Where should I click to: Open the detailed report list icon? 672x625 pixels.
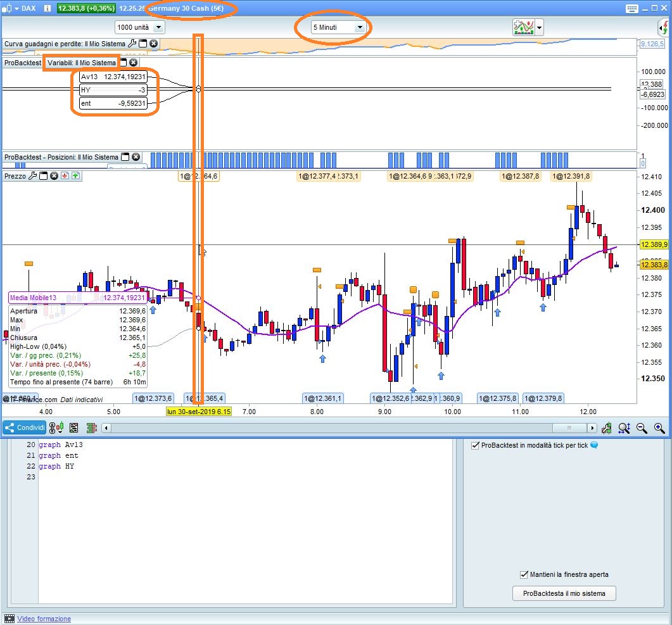73,427
